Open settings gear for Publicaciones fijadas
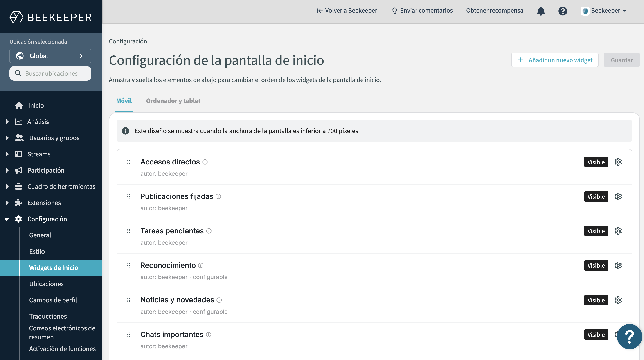The image size is (644, 360). tap(618, 196)
